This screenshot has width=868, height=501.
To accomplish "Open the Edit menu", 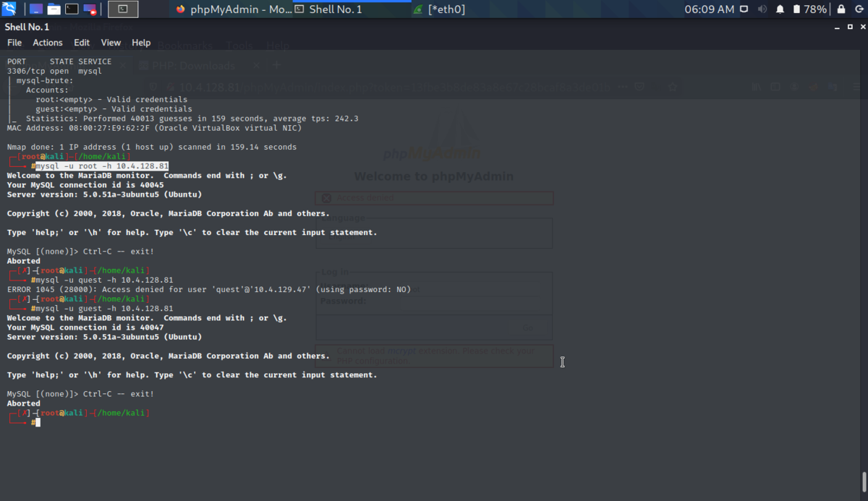I will [82, 43].
